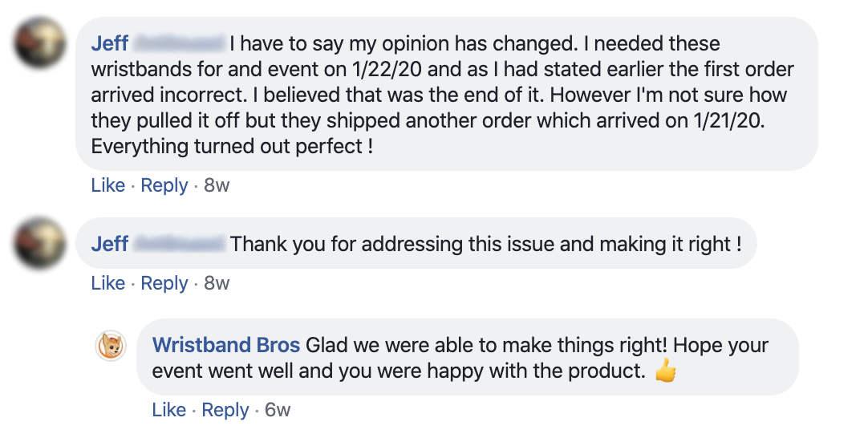Reply to Jeff's comment about his changed opinion
This screenshot has width=868, height=438.
pos(164,185)
